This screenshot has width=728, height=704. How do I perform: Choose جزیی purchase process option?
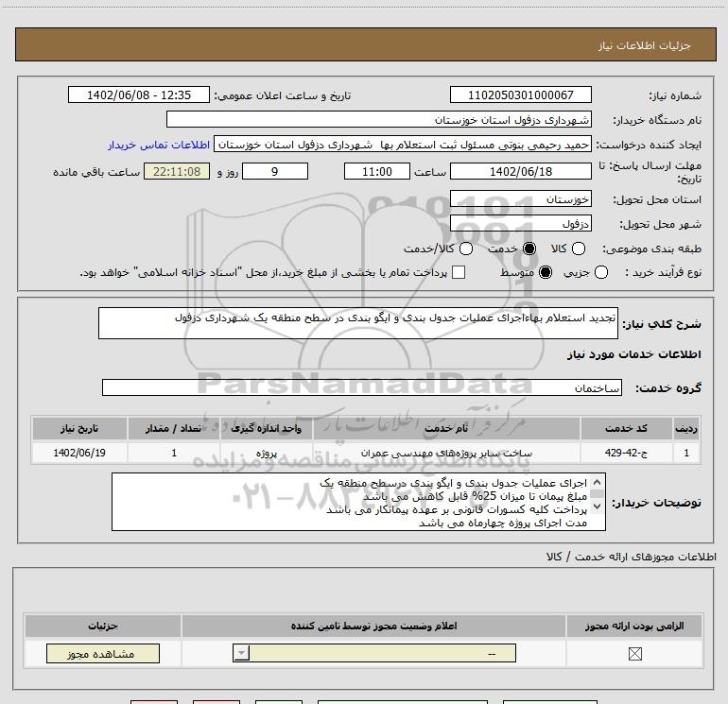tap(600, 272)
